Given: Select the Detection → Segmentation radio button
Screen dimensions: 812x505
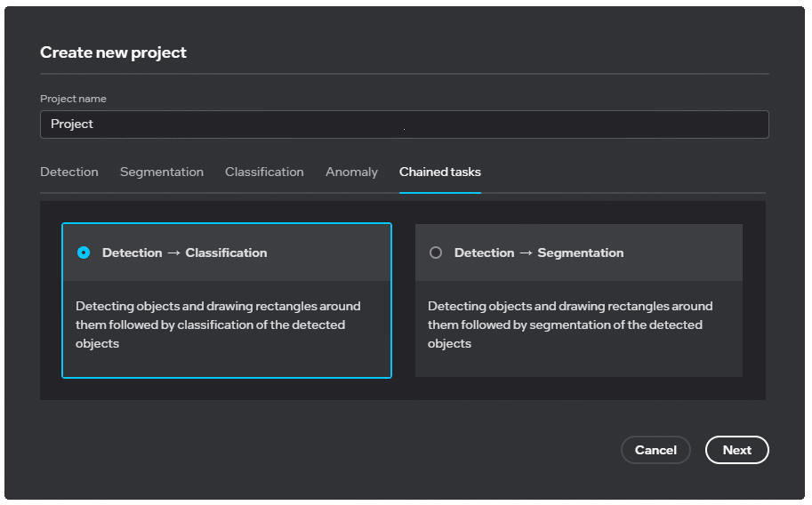Looking at the screenshot, I should (x=436, y=252).
